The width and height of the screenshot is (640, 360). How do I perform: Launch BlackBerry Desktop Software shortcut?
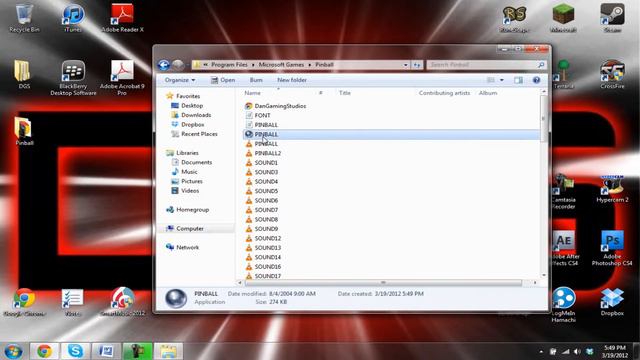pyautogui.click(x=73, y=78)
